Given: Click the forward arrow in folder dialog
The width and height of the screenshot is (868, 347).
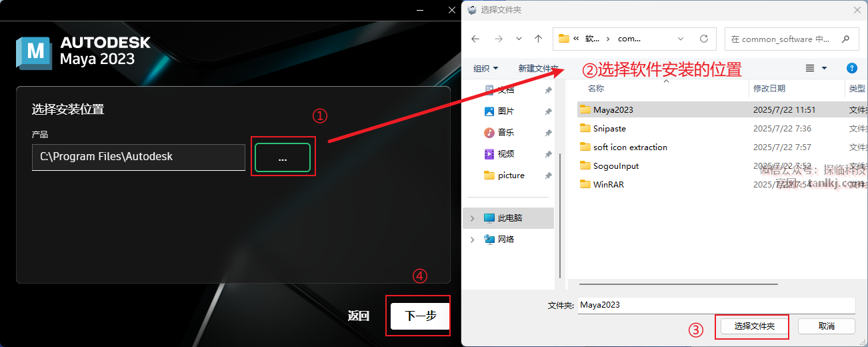Looking at the screenshot, I should coord(498,39).
